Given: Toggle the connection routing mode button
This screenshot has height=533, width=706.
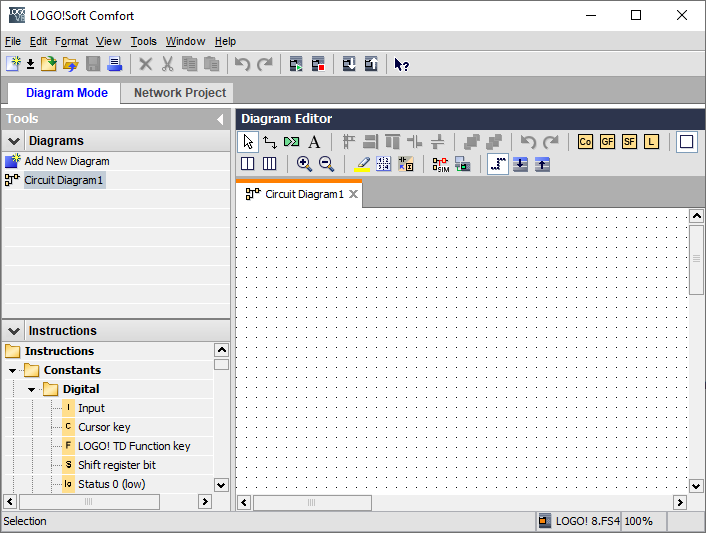Looking at the screenshot, I should click(x=498, y=164).
